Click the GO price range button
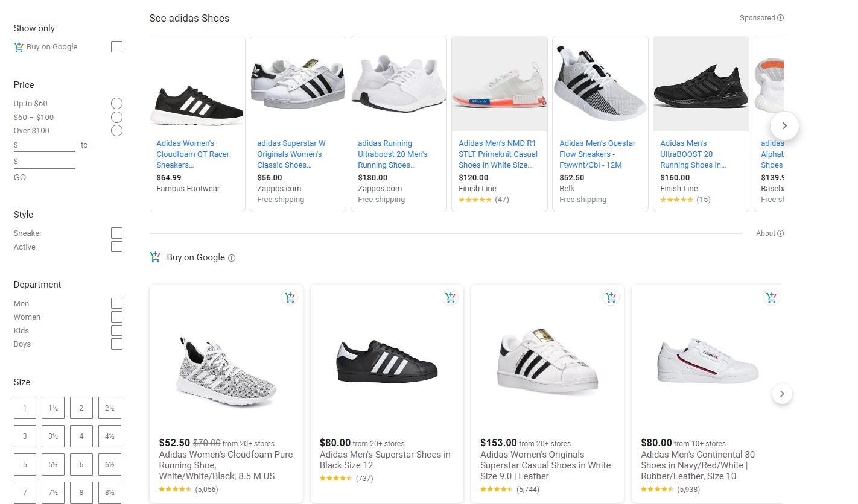The image size is (858, 504). click(20, 178)
